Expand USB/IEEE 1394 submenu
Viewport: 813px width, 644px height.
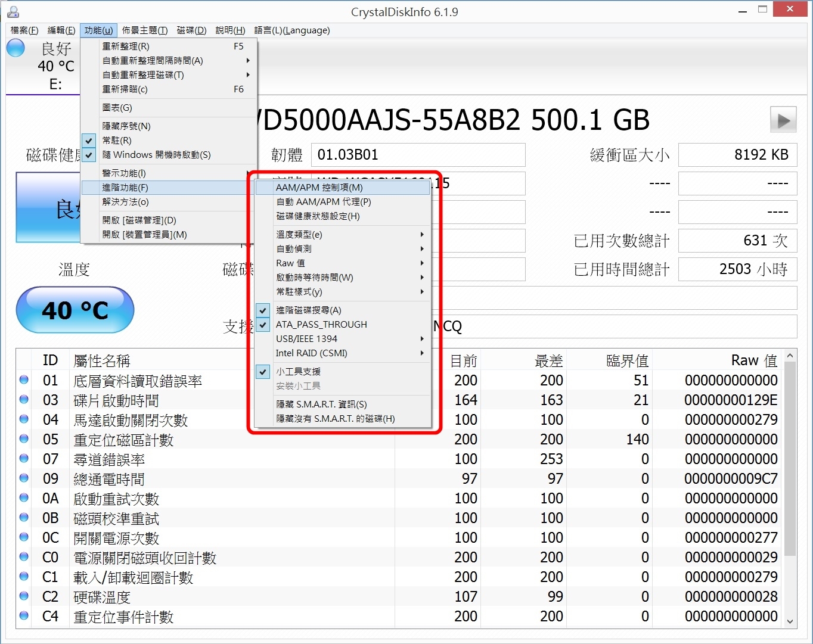(343, 339)
